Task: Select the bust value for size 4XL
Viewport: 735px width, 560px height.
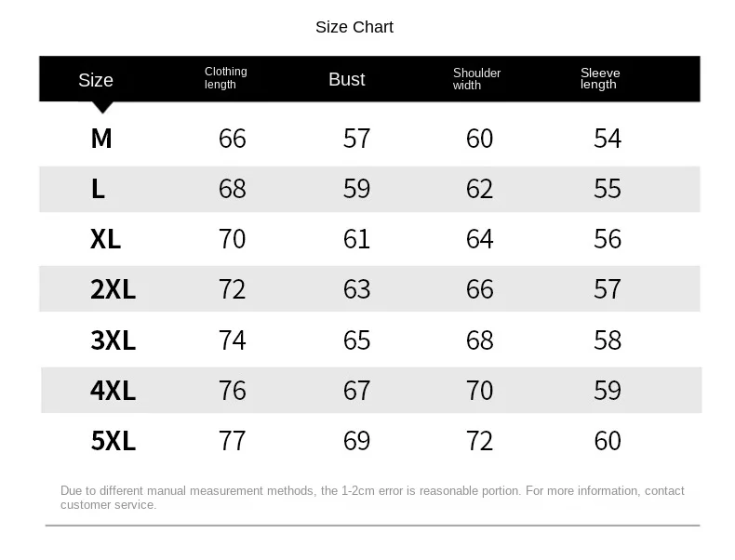Action: tap(357, 391)
